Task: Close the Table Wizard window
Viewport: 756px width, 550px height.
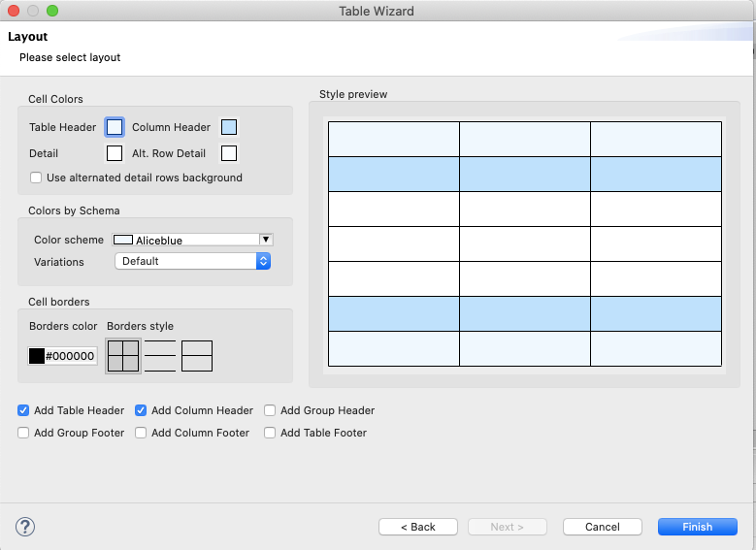Action: 14,11
